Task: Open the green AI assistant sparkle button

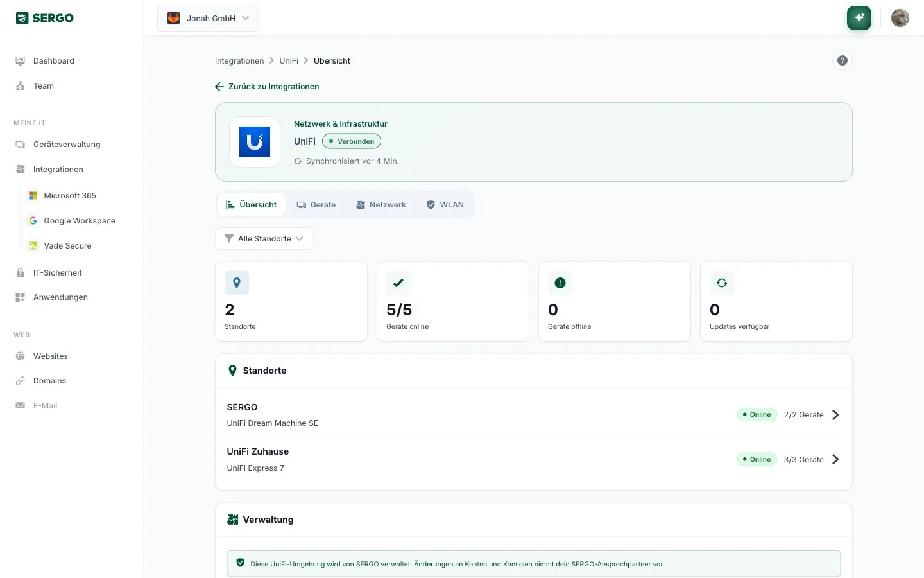Action: point(859,18)
